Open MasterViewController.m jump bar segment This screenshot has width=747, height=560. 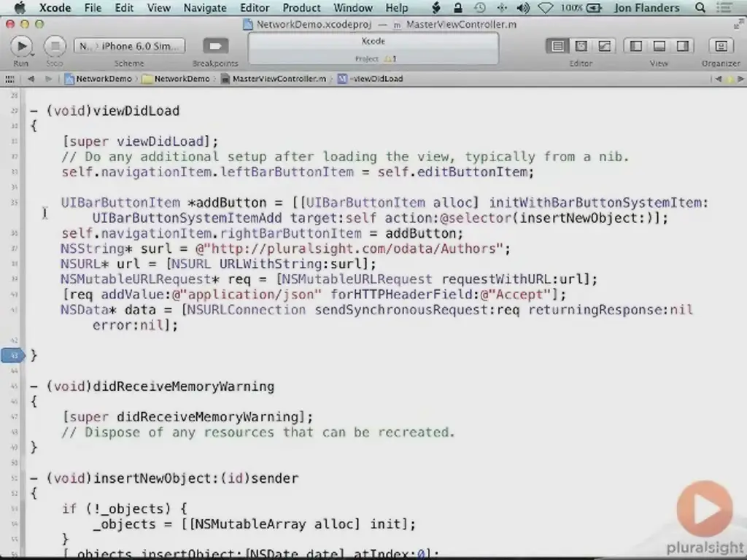[x=274, y=79]
